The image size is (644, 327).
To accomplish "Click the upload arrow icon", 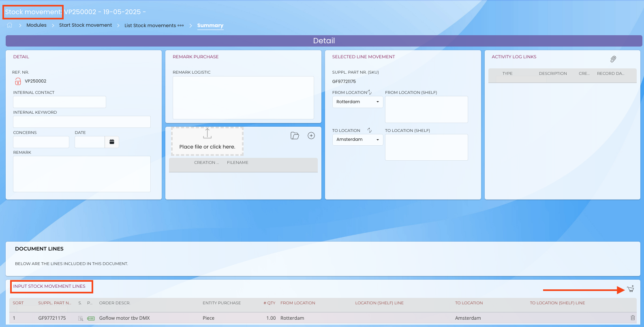I will pyautogui.click(x=207, y=133).
